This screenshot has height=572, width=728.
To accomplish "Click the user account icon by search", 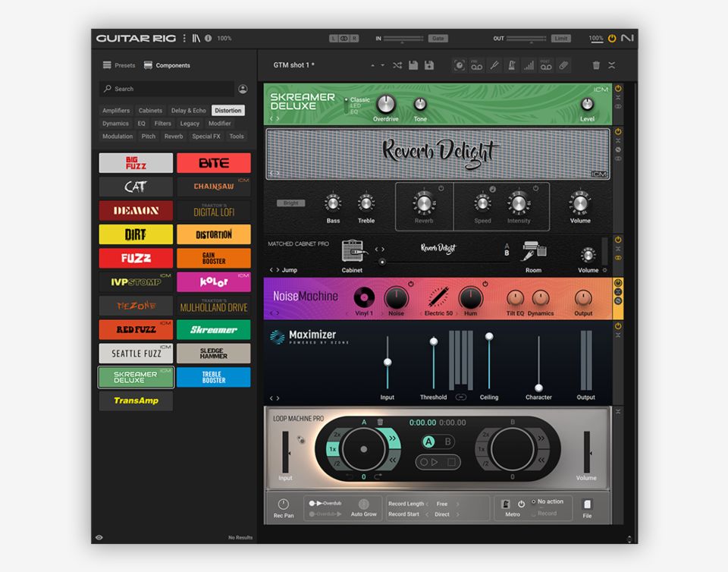I will coord(243,89).
